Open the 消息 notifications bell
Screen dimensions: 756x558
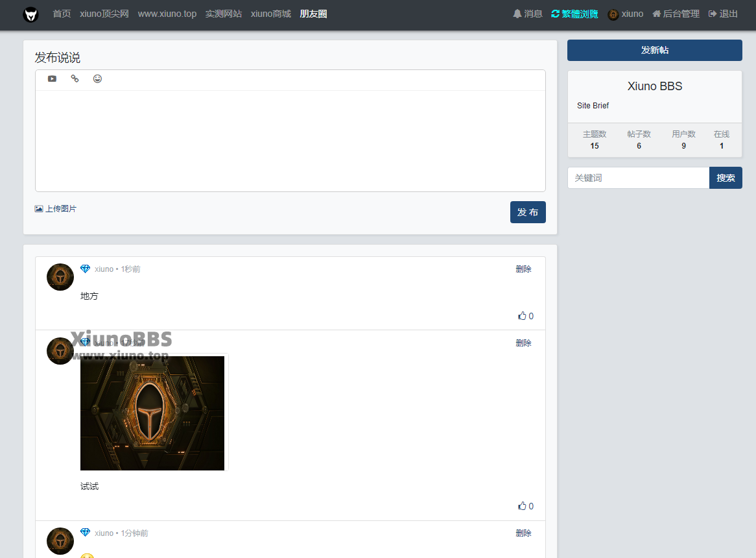(528, 14)
